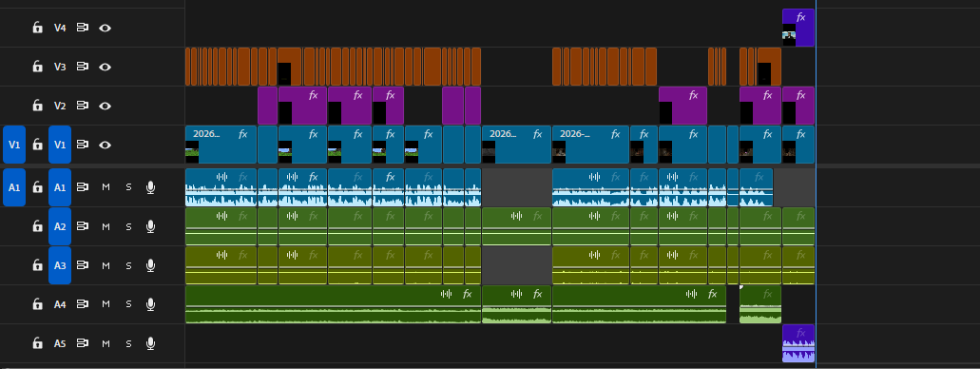The width and height of the screenshot is (980, 369).
Task: Select the purple audio clip on A5
Action: [x=798, y=343]
